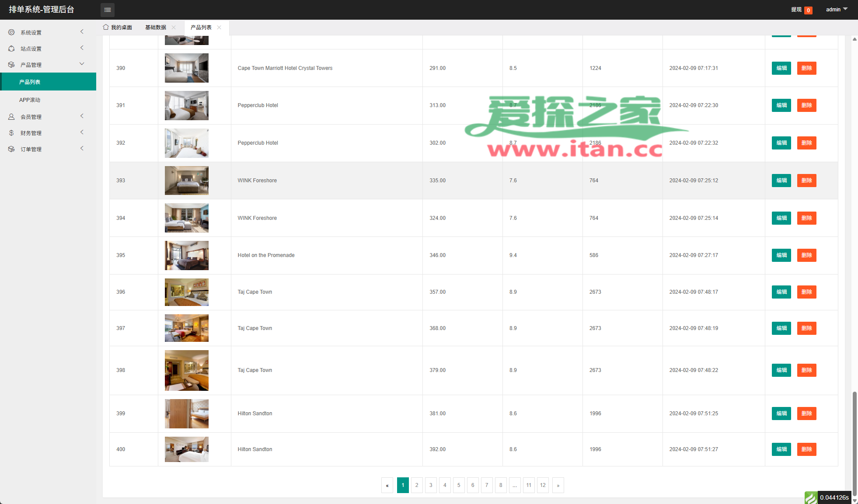
Task: Collapse 产品管理 menu arrow
Action: [82, 64]
